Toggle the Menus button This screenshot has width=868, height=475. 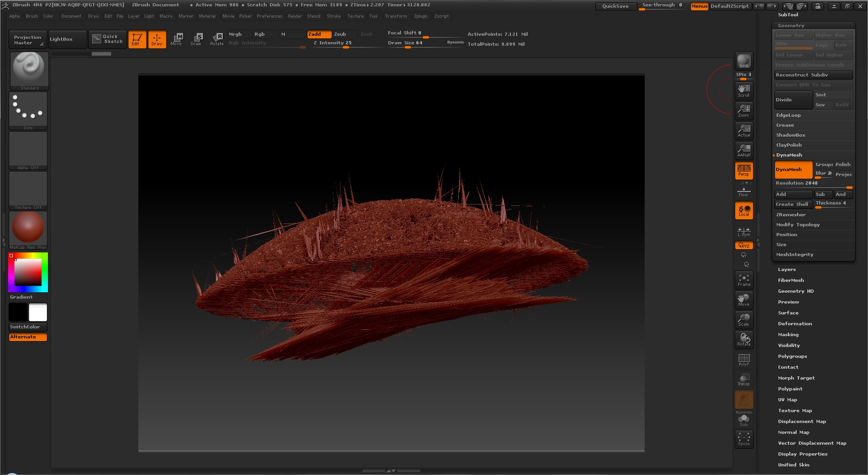pos(699,6)
